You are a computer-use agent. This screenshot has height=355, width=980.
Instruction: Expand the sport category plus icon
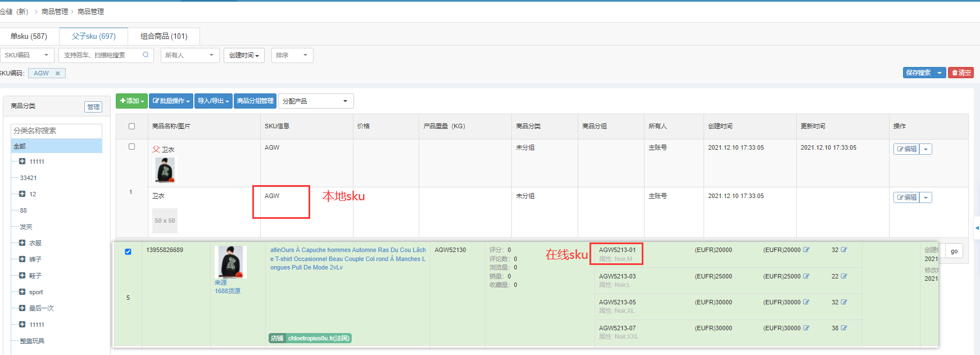click(22, 292)
